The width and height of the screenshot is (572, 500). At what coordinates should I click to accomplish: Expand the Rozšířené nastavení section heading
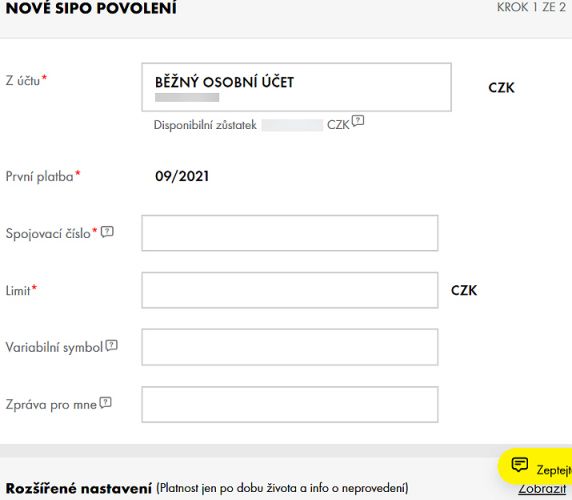coord(78,488)
